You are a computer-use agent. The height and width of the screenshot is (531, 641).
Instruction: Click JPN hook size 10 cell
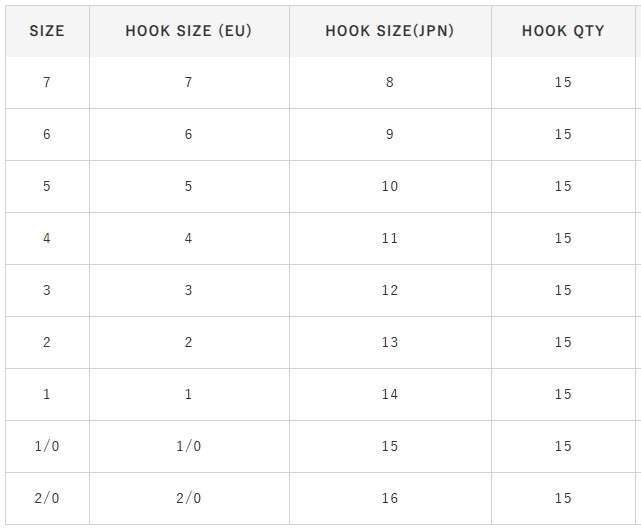(x=390, y=186)
